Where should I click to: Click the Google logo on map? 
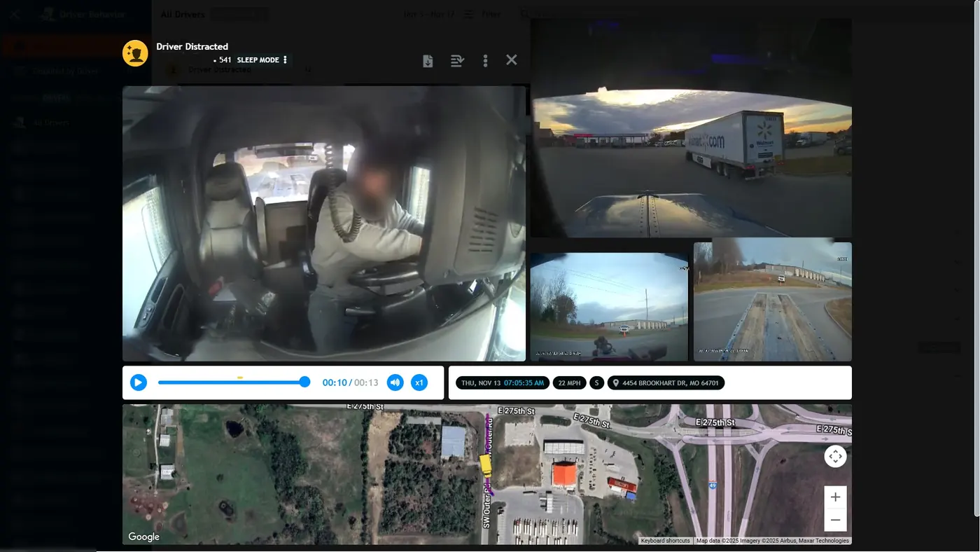coord(143,537)
